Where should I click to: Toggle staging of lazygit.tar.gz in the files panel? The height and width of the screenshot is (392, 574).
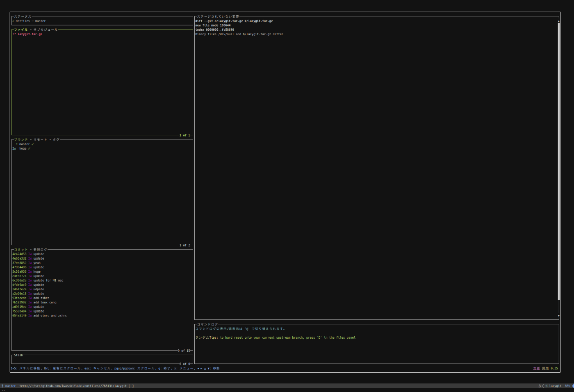tap(30, 34)
